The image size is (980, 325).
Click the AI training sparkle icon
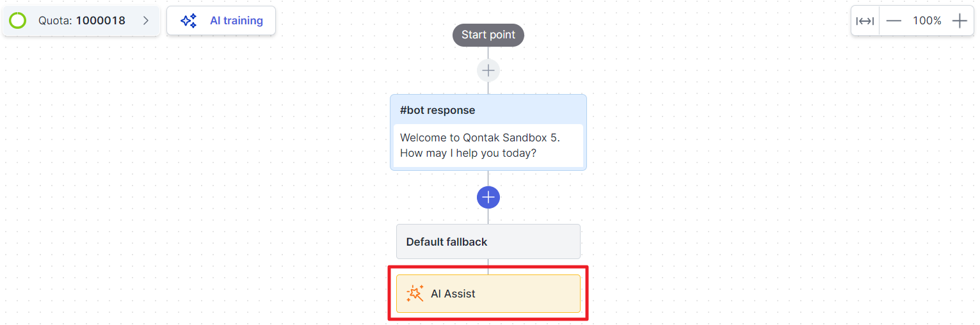tap(188, 20)
